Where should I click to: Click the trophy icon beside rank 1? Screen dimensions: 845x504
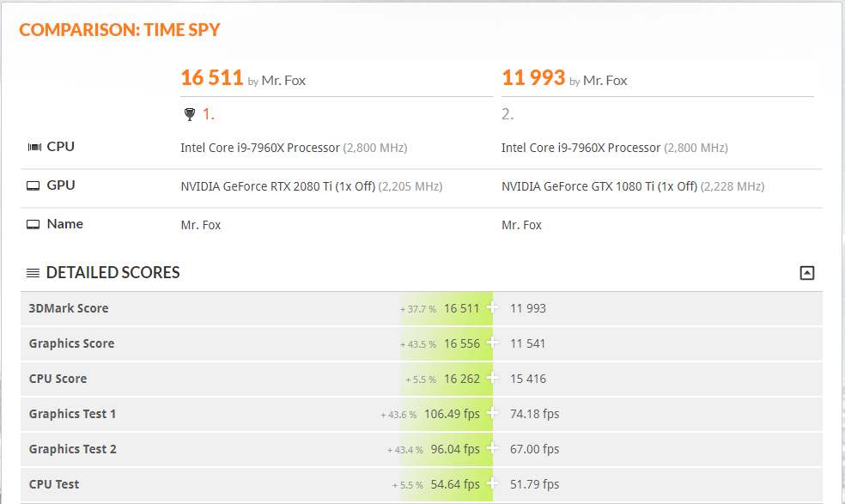coord(190,114)
